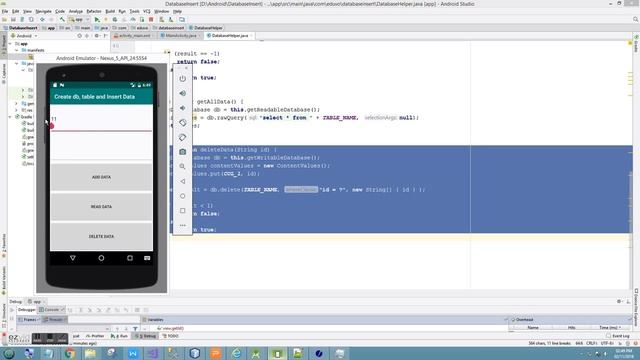Rotate the emulator right
Image resolution: width=640 pixels, height=360 pixels.
pyautogui.click(x=182, y=137)
